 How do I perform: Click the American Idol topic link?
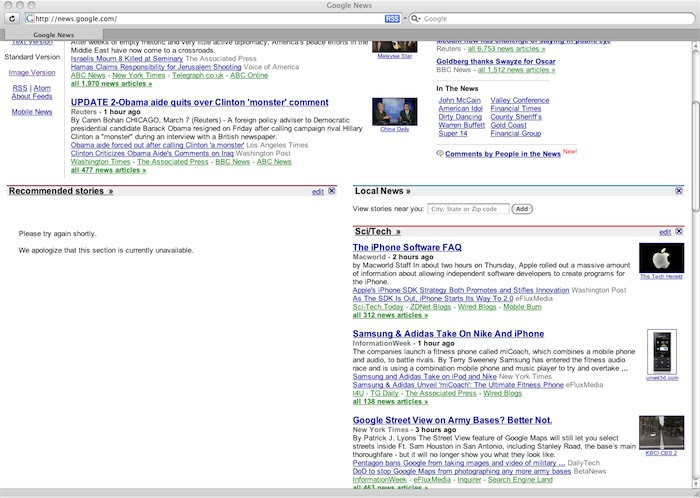click(x=460, y=108)
